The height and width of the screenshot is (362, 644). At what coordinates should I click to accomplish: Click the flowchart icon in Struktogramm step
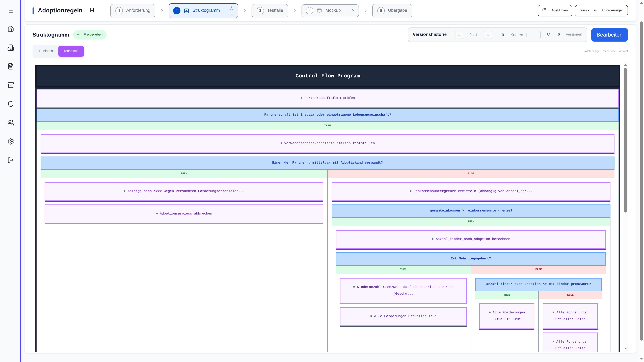pyautogui.click(x=231, y=8)
